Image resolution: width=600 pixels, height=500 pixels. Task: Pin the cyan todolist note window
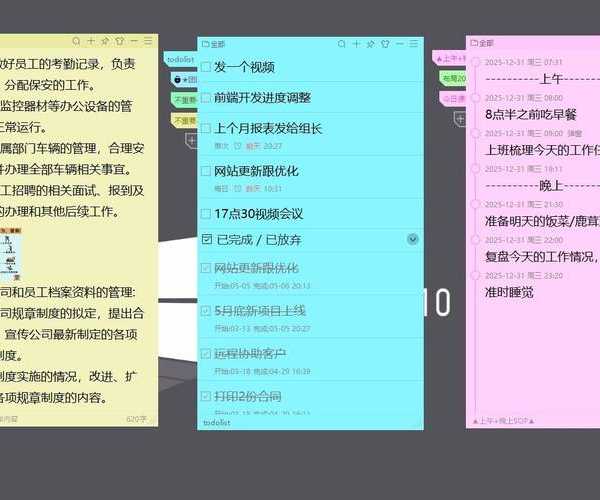[371, 44]
